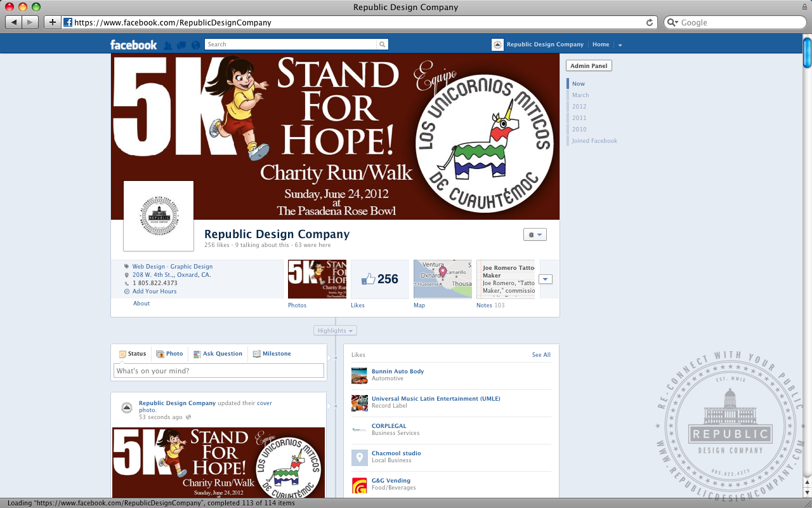Click Republic Design Company in the post header
The width and height of the screenshot is (812, 508).
click(x=177, y=403)
